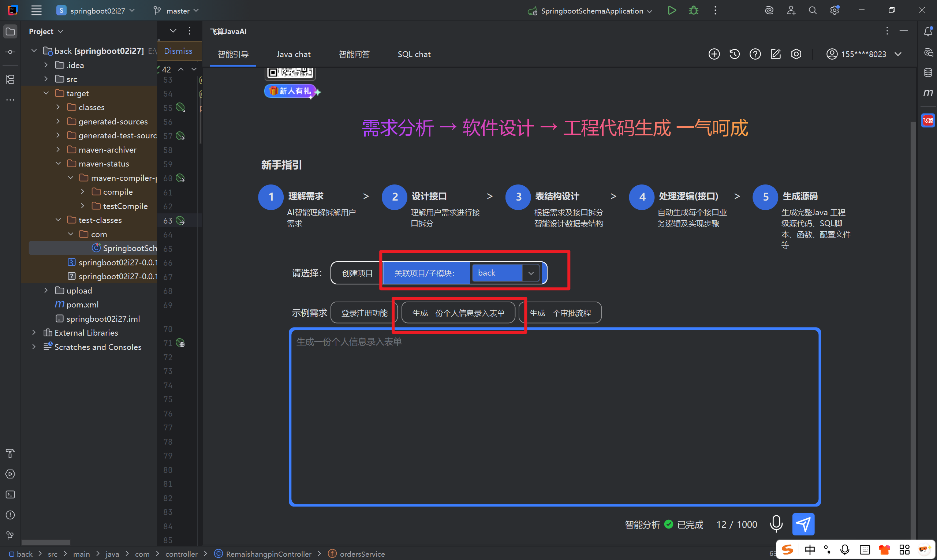Switch to the Java chat tab
Image resolution: width=937 pixels, height=560 pixels.
click(x=294, y=54)
